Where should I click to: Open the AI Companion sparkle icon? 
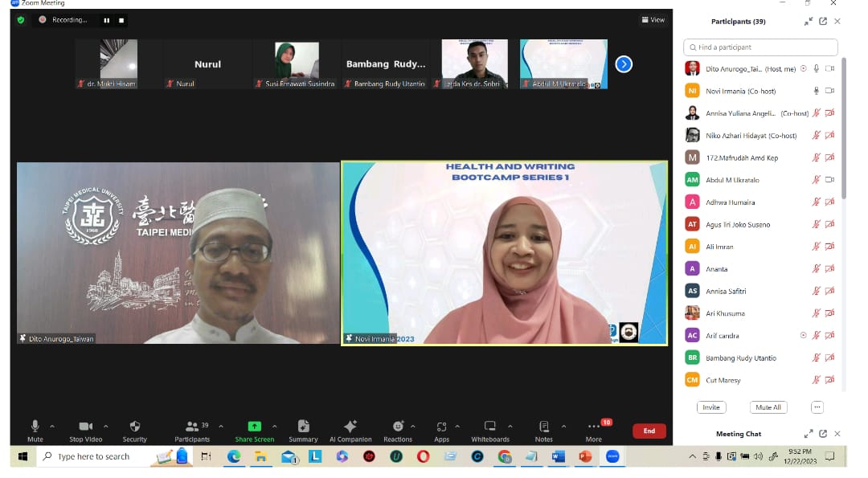pos(350,427)
